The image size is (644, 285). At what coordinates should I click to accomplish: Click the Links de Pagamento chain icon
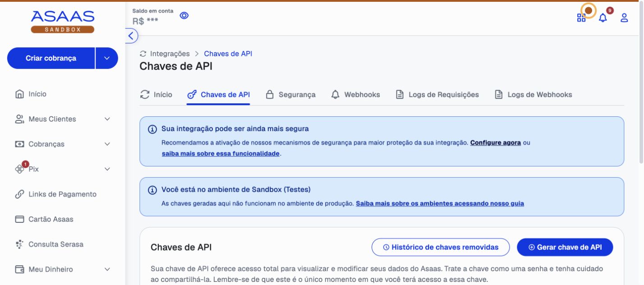pos(19,194)
